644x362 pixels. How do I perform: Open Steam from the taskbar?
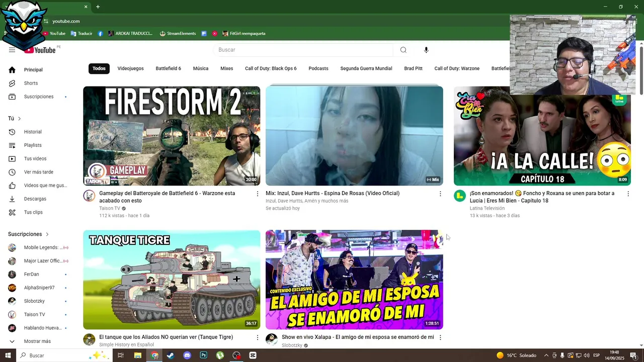pos(171,355)
